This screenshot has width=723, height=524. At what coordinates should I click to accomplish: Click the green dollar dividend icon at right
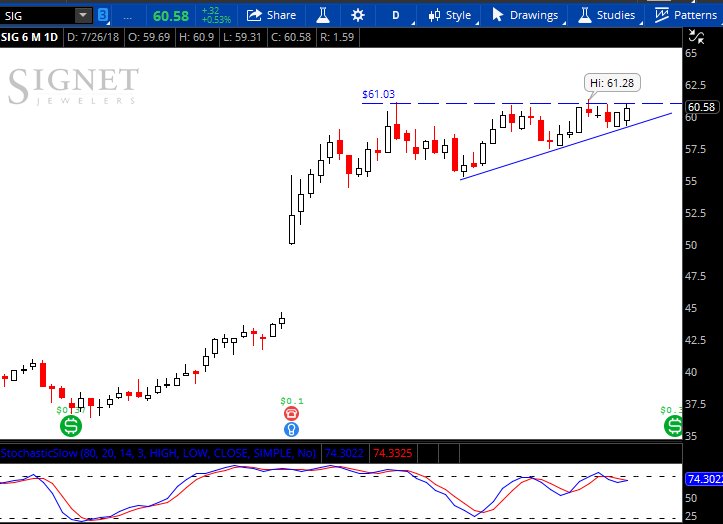tap(673, 426)
